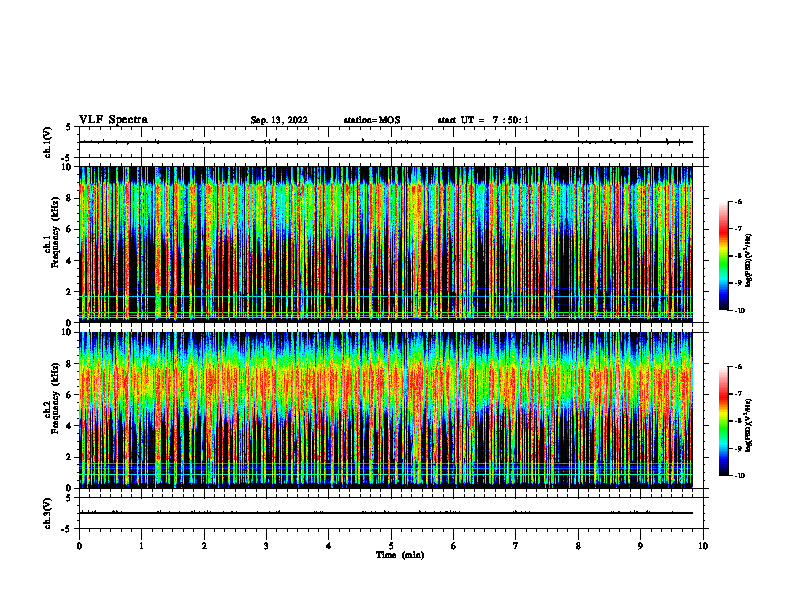Click the ch.1 color bar's log(PSD) label
This screenshot has height=612, width=792.
coord(749,260)
